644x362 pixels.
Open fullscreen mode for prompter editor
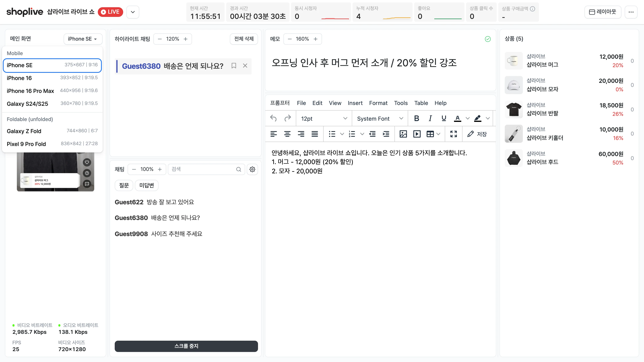[x=453, y=134]
